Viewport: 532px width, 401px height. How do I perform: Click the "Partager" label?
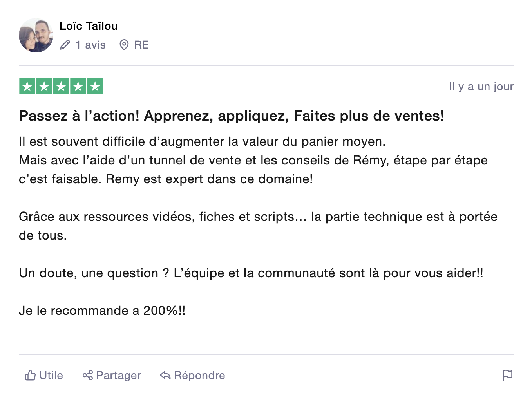(118, 375)
